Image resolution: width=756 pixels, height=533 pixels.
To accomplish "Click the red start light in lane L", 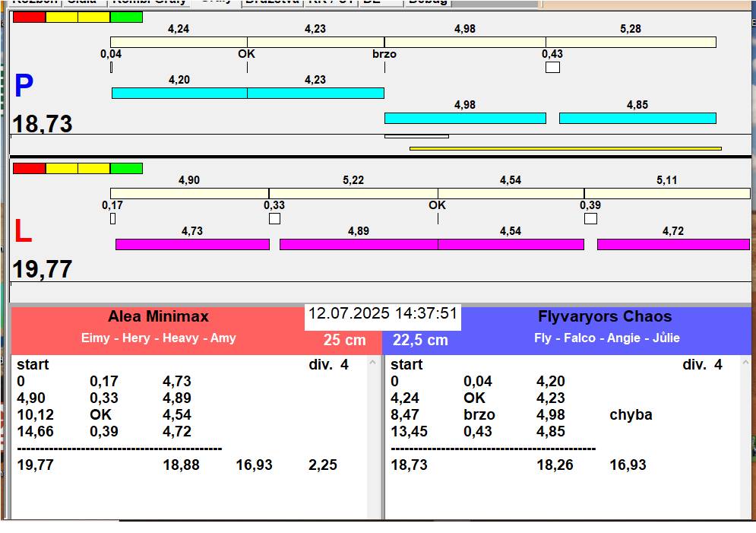I will pyautogui.click(x=30, y=168).
